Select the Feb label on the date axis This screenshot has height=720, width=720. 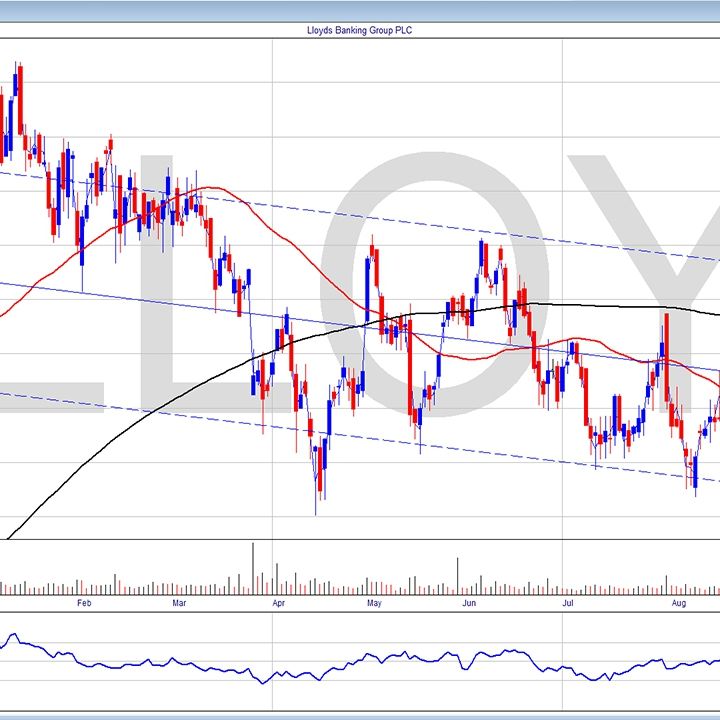pyautogui.click(x=83, y=603)
